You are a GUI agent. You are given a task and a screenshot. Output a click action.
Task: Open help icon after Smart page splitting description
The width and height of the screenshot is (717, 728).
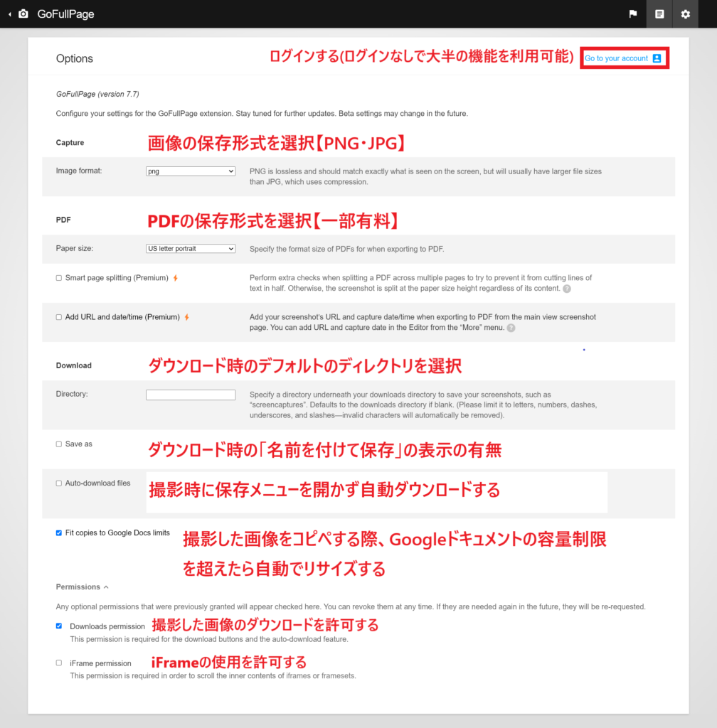tap(567, 289)
